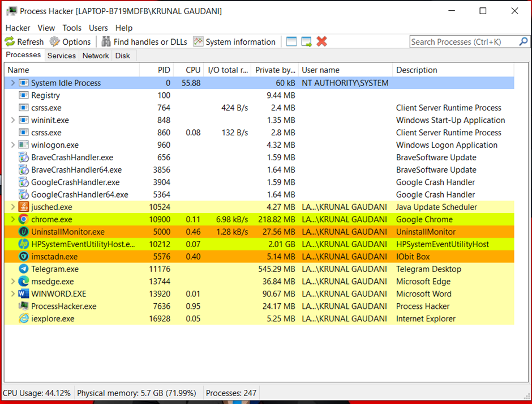The image size is (532, 404).
Task: Select the csrss.exe row with PID 860
Action: coord(260,133)
